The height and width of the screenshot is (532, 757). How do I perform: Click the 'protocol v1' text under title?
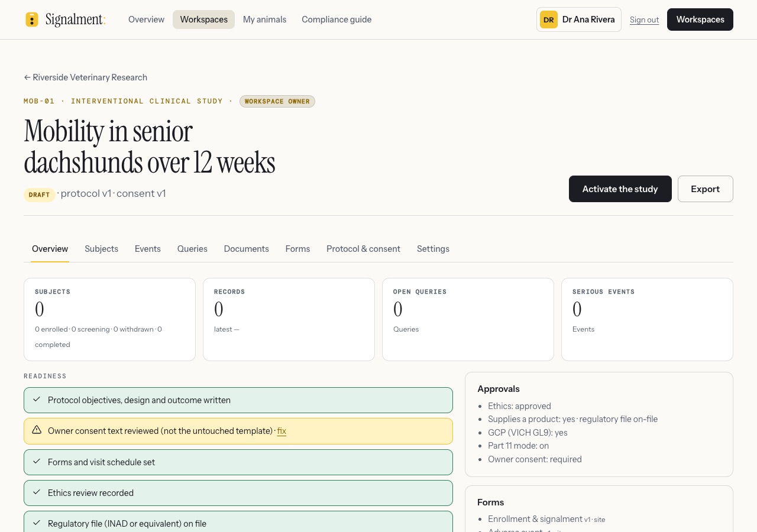(x=86, y=193)
